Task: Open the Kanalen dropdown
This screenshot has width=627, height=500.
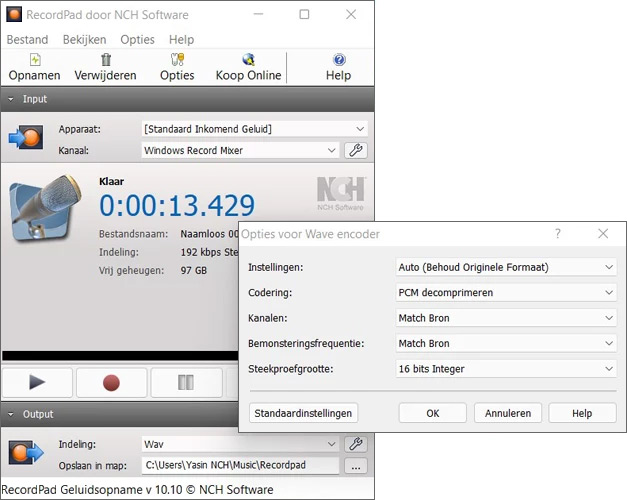Action: tap(506, 318)
